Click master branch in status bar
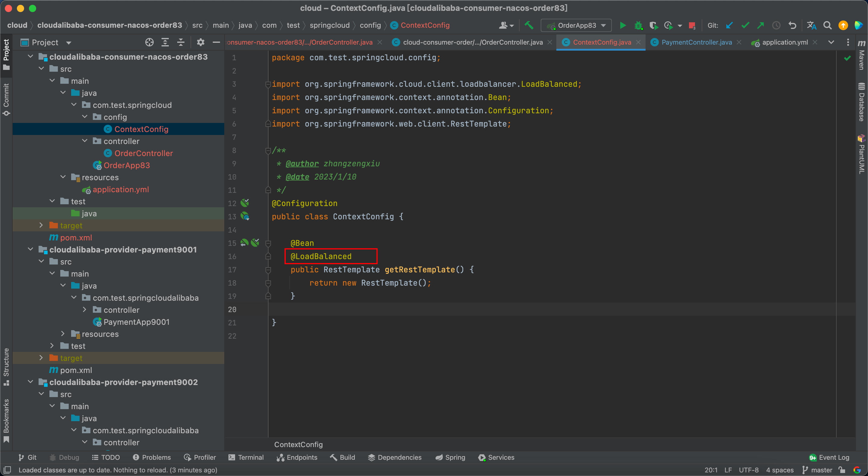Viewport: 868px width, 476px height. (817, 470)
